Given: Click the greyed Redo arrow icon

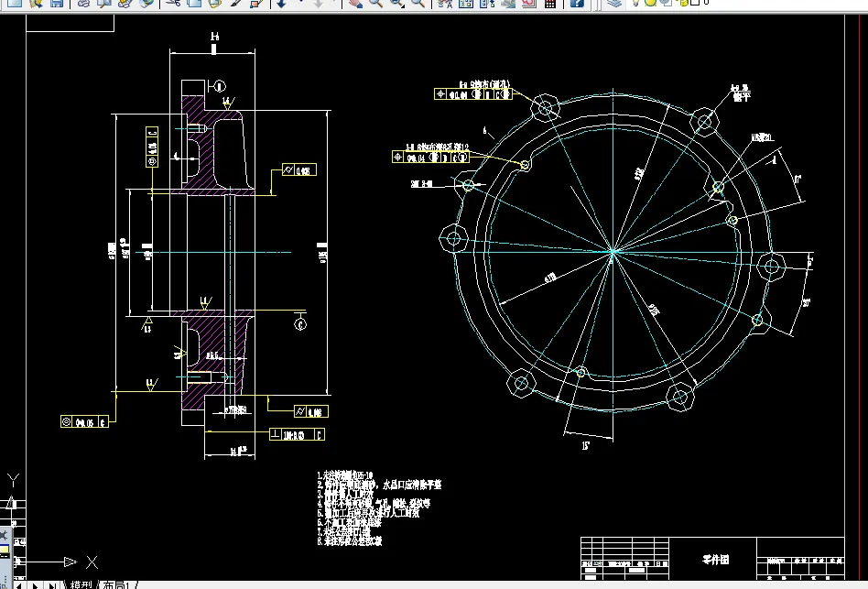Looking at the screenshot, I should tap(319, 3).
